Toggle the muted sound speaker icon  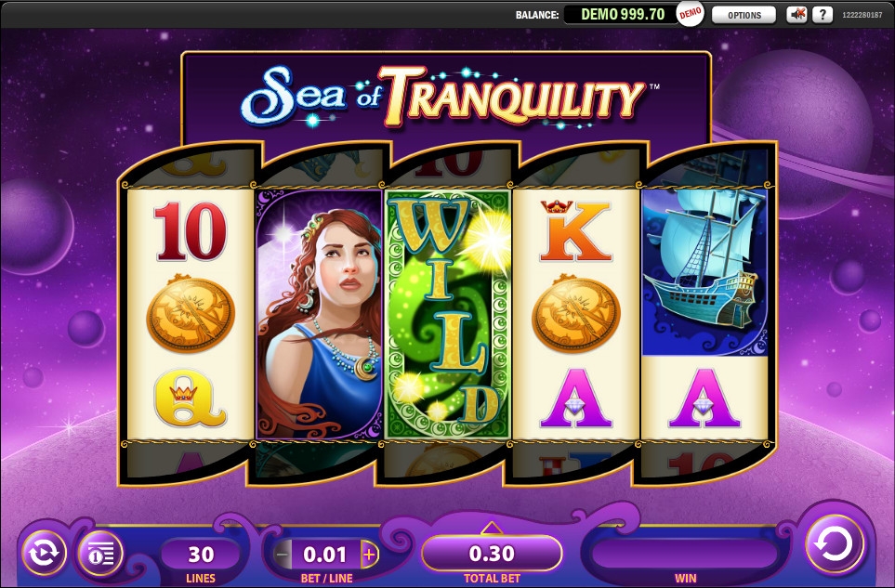coord(796,15)
